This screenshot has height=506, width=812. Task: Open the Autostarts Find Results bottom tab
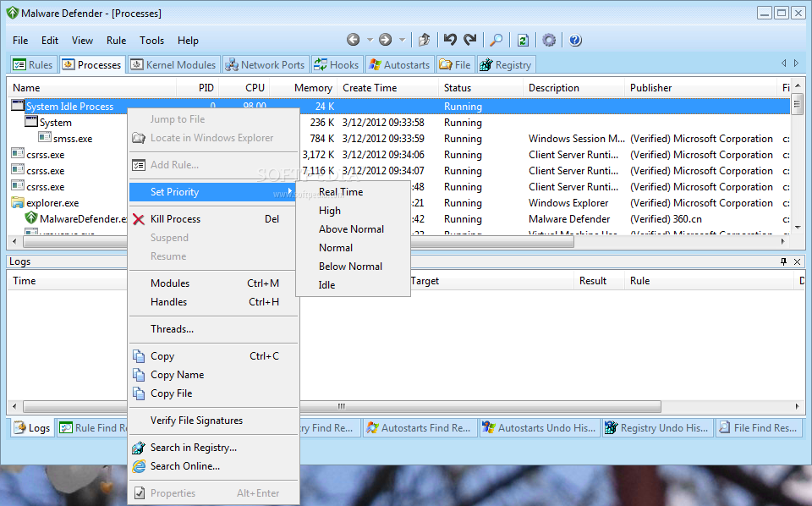[419, 428]
